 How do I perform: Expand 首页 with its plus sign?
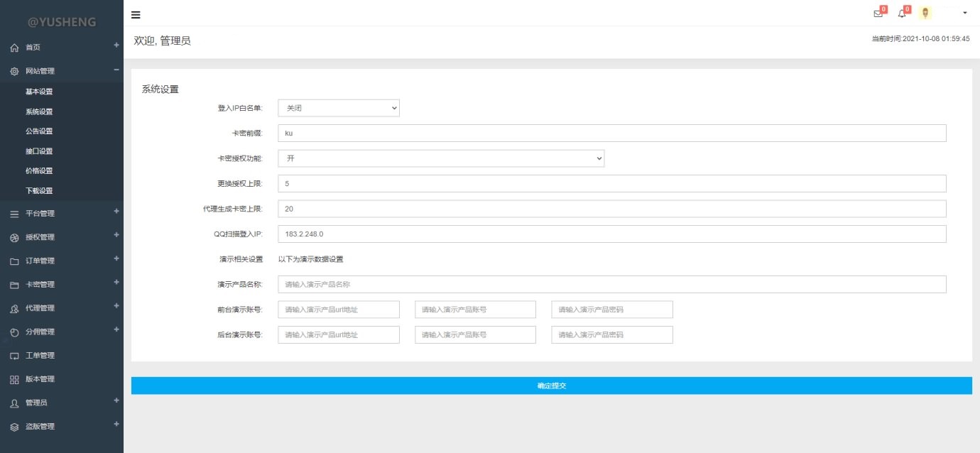116,45
